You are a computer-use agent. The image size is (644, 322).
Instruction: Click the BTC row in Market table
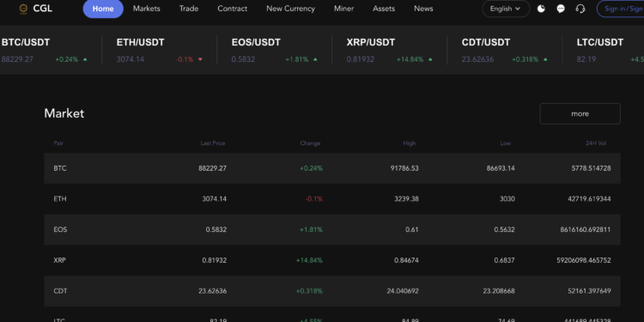tap(331, 168)
